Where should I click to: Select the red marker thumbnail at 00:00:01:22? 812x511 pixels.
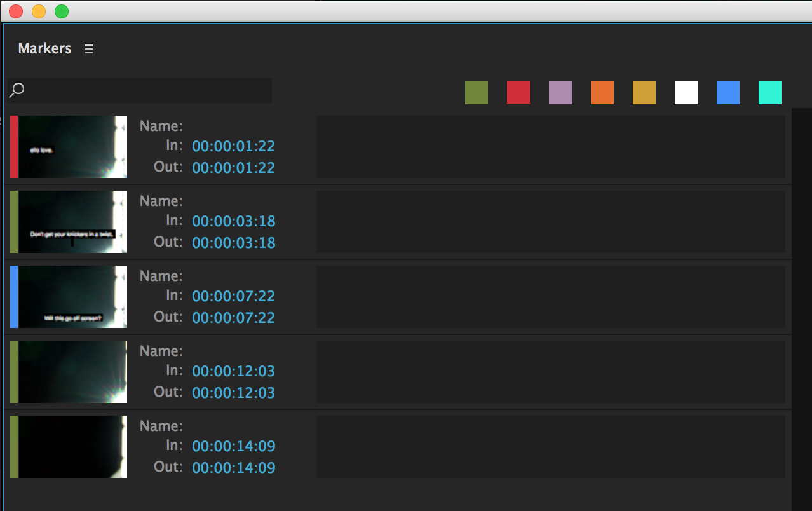(72, 147)
